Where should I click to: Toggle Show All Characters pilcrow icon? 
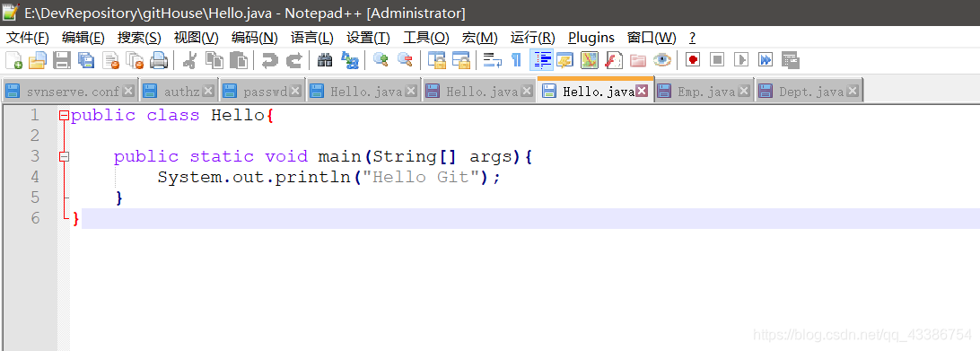516,60
